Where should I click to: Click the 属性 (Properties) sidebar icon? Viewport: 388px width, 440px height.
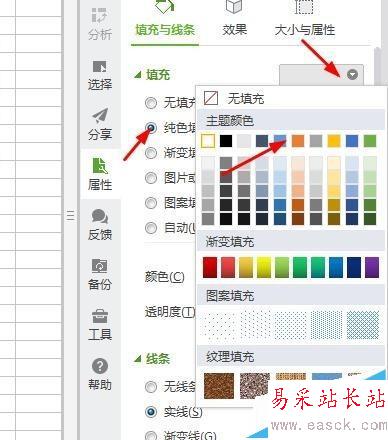coord(100,174)
